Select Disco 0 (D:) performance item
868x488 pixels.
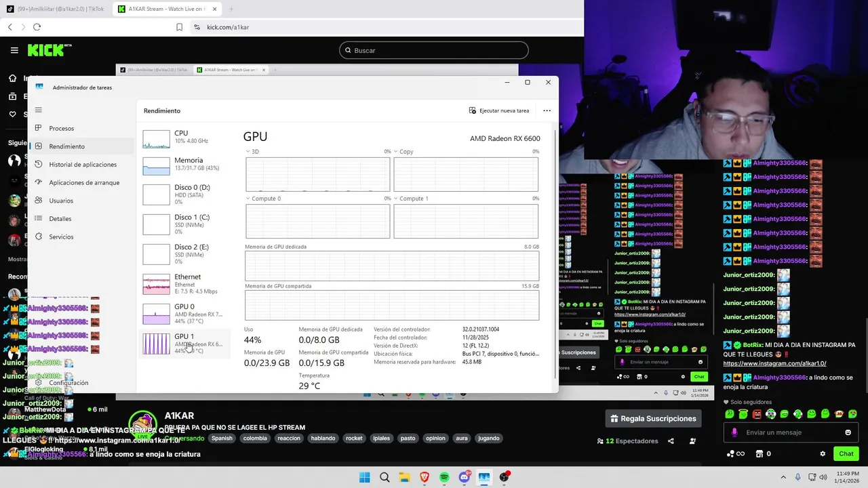tap(184, 194)
